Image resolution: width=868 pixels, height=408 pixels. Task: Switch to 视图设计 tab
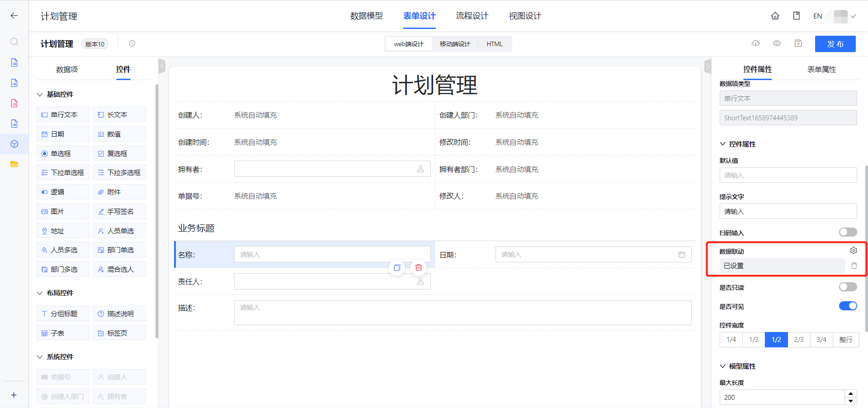point(525,16)
